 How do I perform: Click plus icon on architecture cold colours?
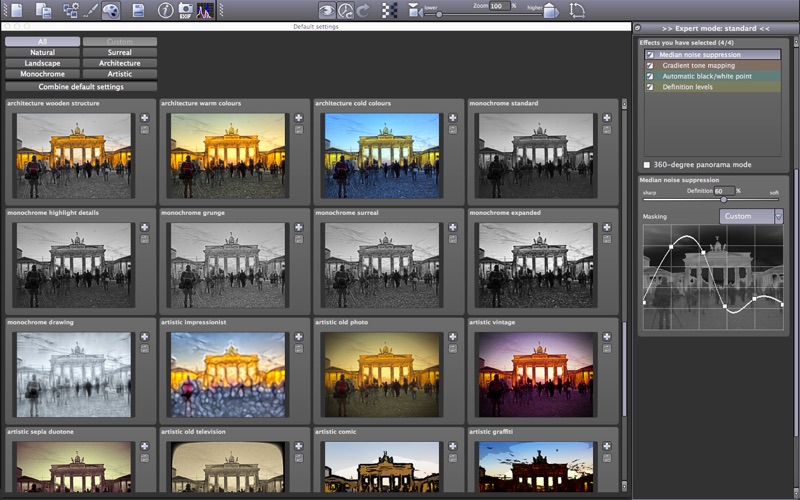click(453, 118)
